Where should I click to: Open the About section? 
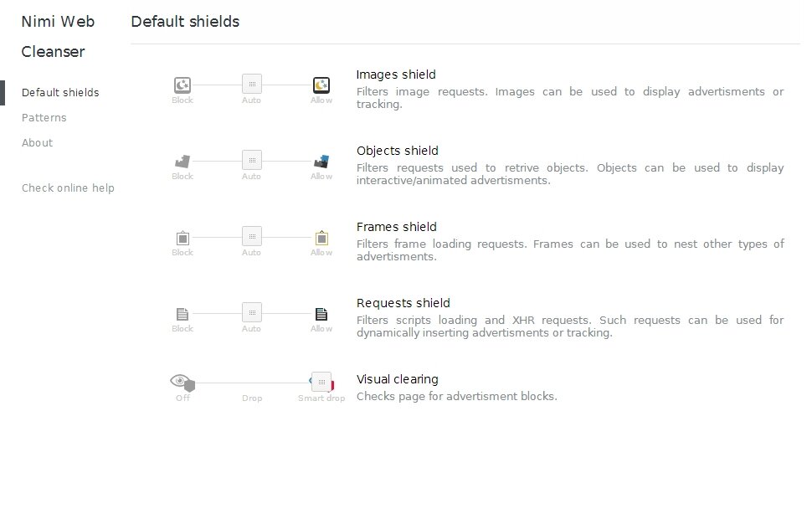click(38, 143)
